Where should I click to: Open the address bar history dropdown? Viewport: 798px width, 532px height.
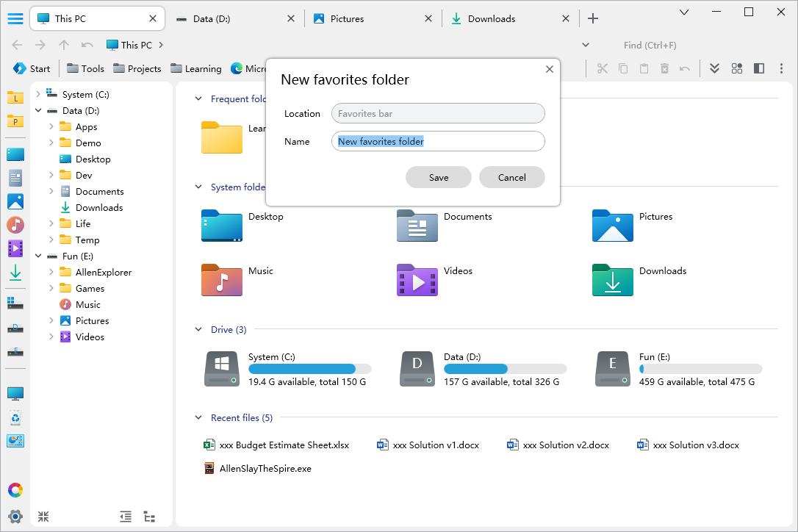tap(586, 45)
